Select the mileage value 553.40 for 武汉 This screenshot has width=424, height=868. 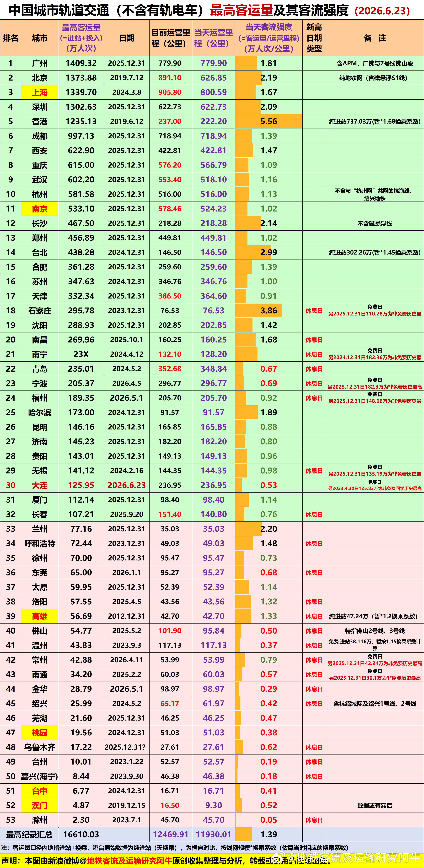pos(170,180)
